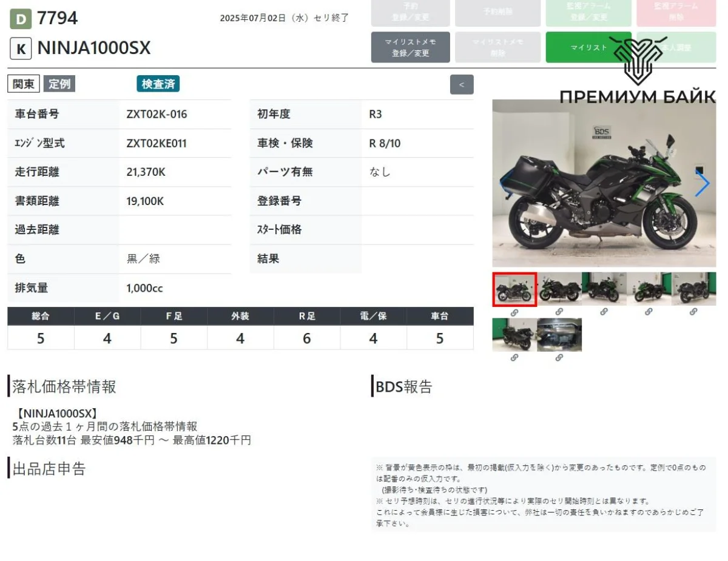Image resolution: width=728 pixels, height=561 pixels.
Task: Click the Премиум Байк logo
Action: [637, 70]
